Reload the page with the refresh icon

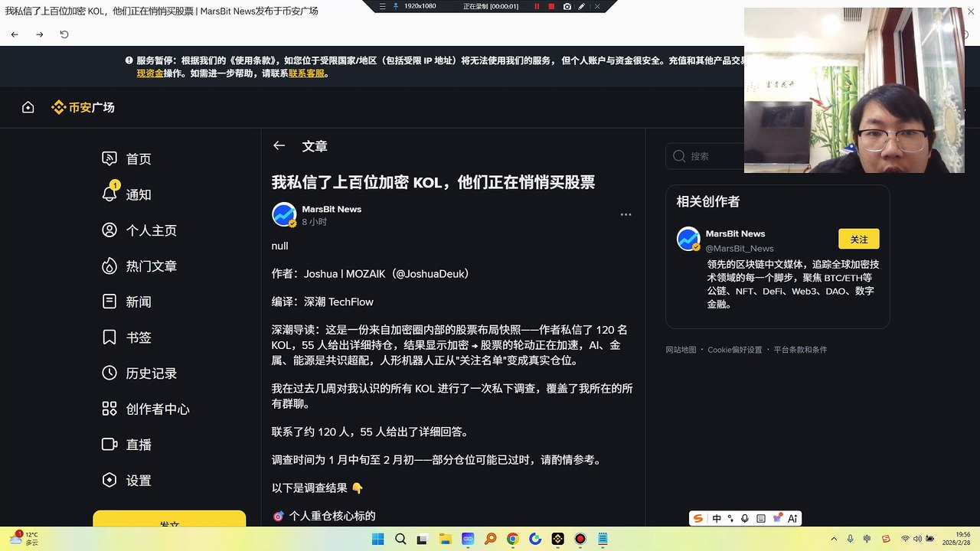tap(64, 34)
